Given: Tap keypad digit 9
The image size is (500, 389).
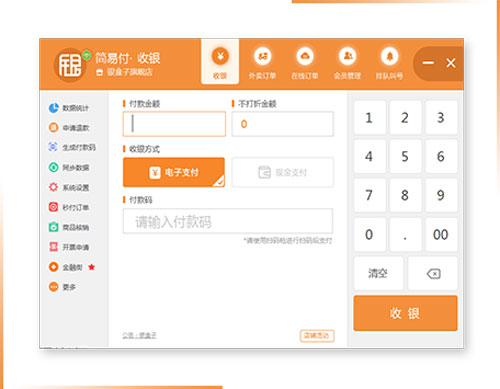Looking at the screenshot, I should pos(441,195).
